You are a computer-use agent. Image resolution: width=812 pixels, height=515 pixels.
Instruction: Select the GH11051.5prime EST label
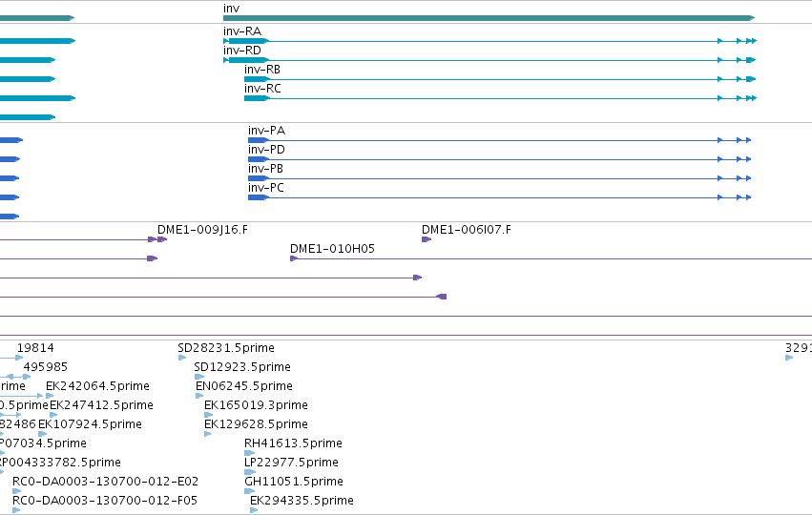click(x=294, y=482)
